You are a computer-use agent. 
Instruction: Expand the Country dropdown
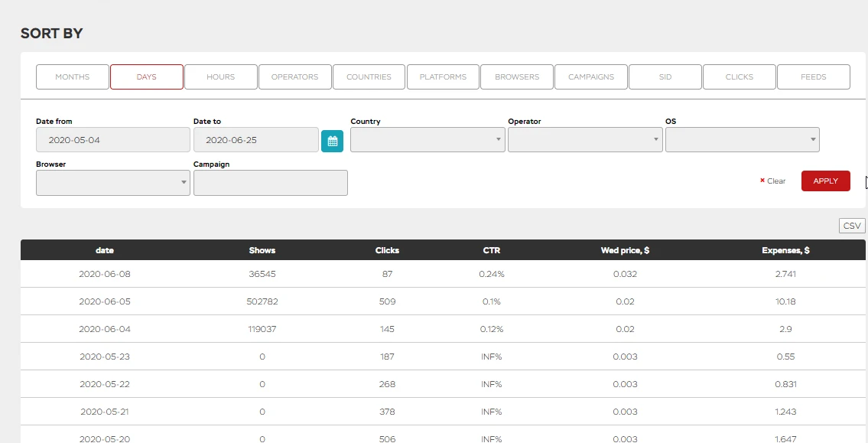[x=428, y=139]
